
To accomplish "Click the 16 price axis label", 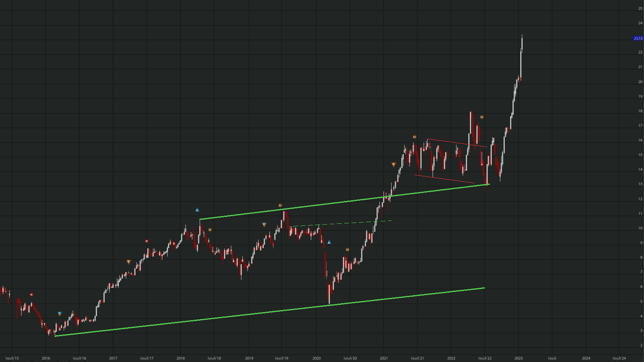I will 641,140.
